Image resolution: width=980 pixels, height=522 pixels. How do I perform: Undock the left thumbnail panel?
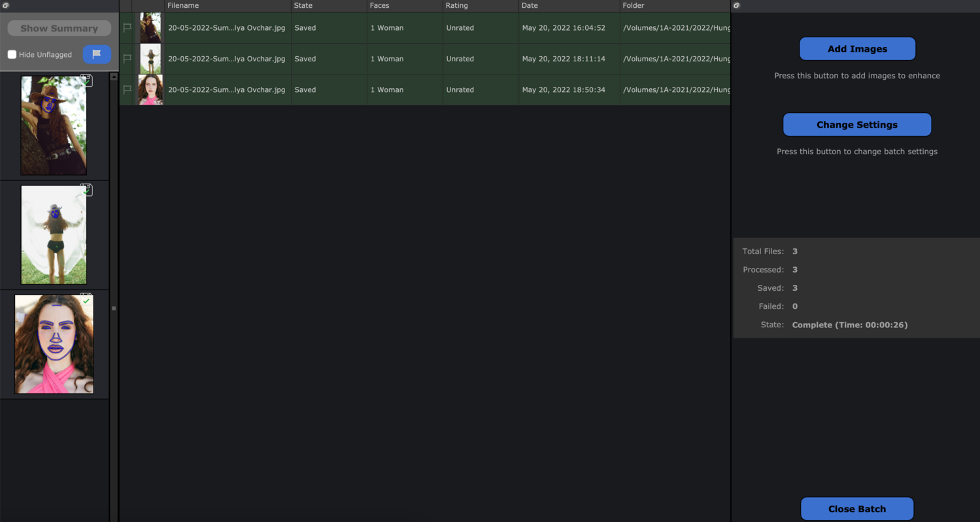(x=6, y=5)
